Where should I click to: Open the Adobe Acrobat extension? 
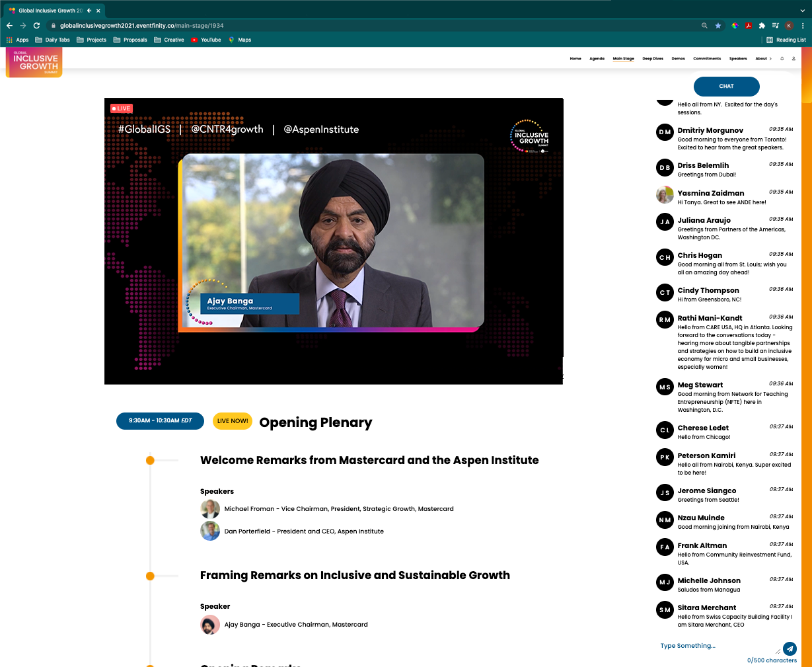[749, 26]
